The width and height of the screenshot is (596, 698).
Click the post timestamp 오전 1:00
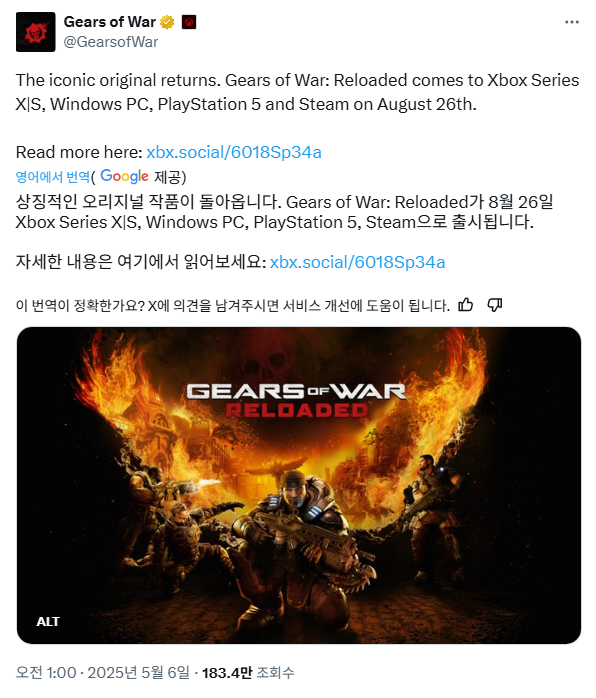(46, 672)
